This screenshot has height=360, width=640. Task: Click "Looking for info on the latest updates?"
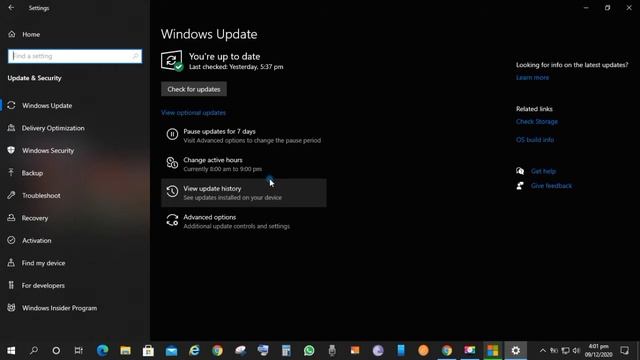[572, 65]
